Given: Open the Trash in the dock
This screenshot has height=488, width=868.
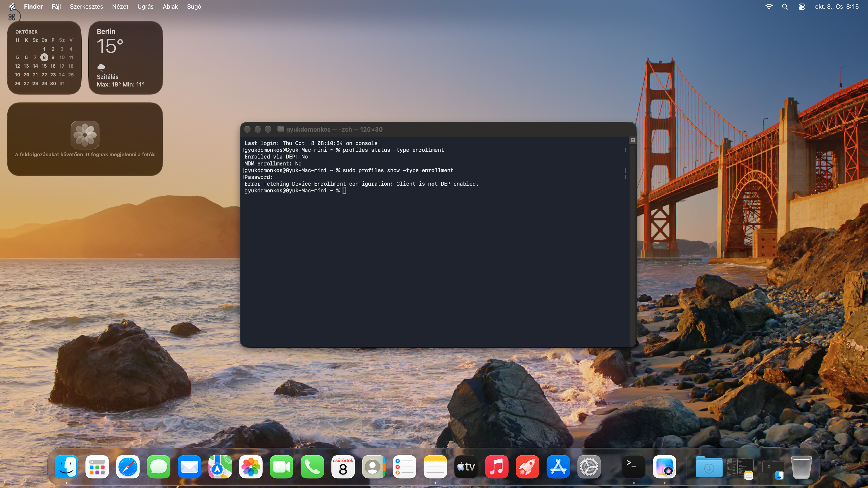Looking at the screenshot, I should tap(801, 467).
